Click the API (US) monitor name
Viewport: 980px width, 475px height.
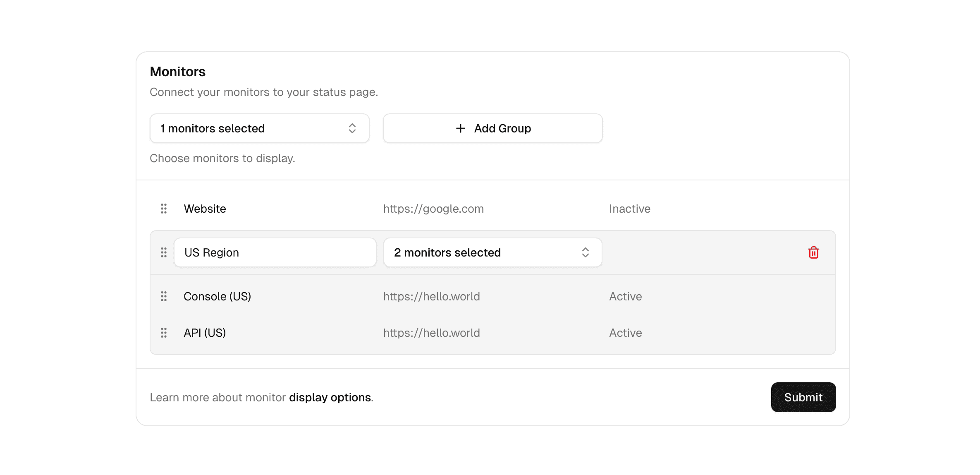tap(205, 333)
